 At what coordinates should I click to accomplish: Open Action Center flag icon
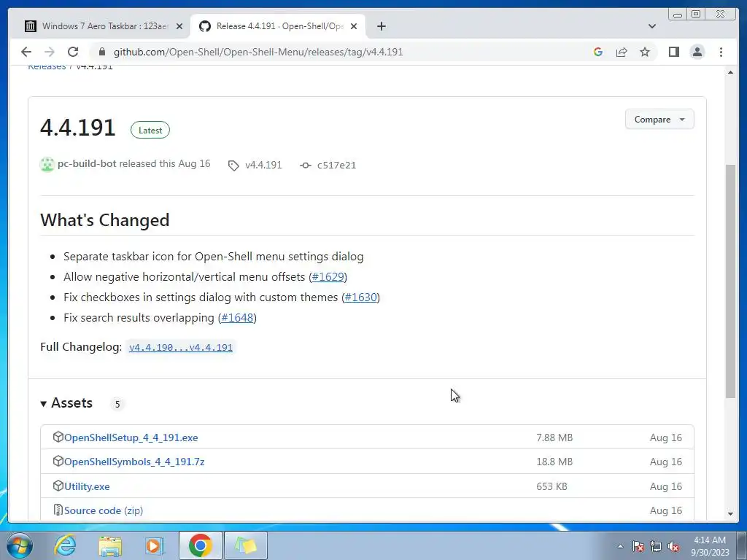(638, 546)
